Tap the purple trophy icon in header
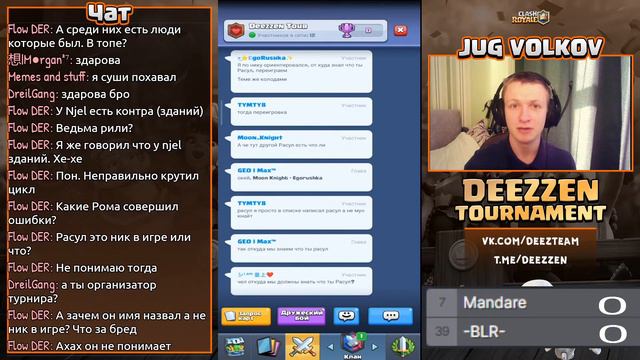Image resolution: width=640 pixels, height=360 pixels. tap(347, 30)
